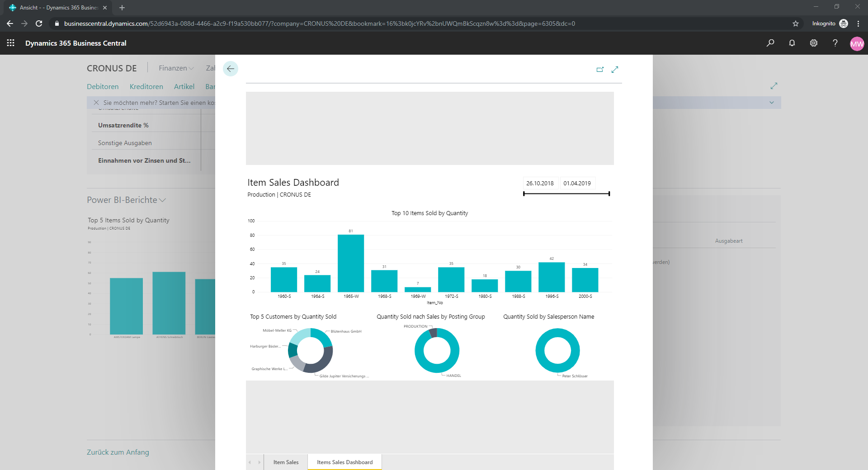Open the app launcher waffle menu
This screenshot has height=470, width=868.
coord(11,43)
